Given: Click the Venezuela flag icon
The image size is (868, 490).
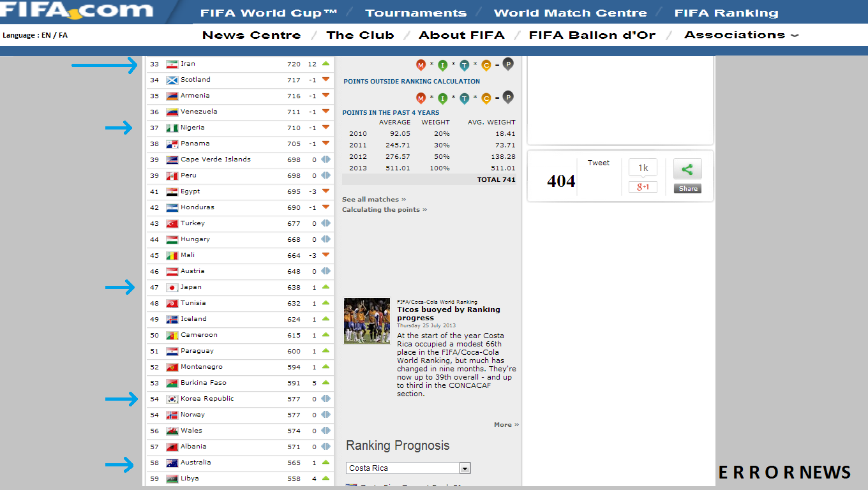Looking at the screenshot, I should (x=172, y=112).
